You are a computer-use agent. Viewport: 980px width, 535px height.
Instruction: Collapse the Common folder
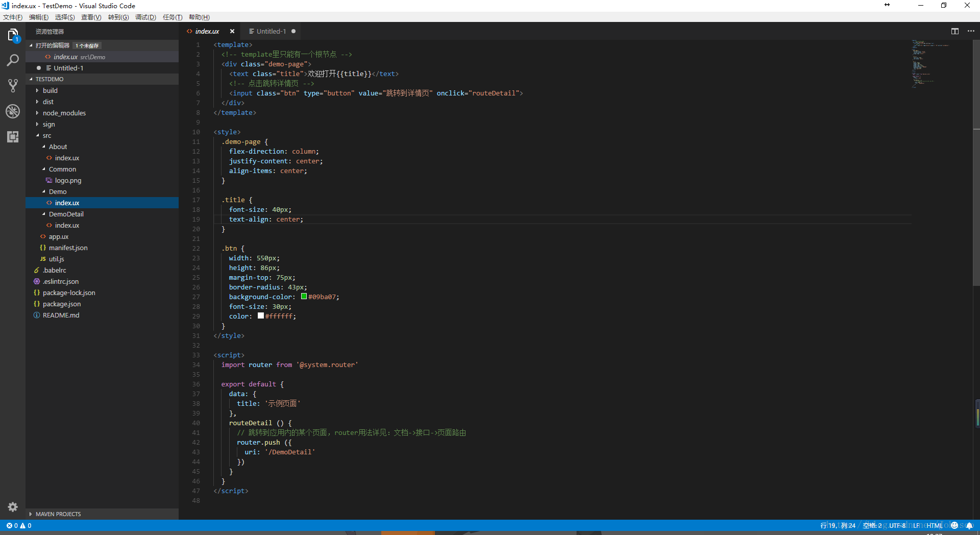(43, 169)
